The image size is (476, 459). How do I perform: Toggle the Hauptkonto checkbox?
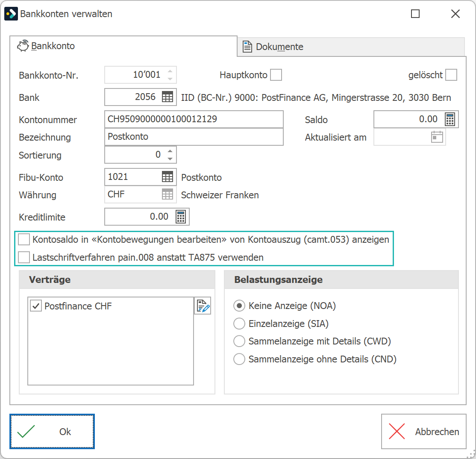pyautogui.click(x=276, y=75)
